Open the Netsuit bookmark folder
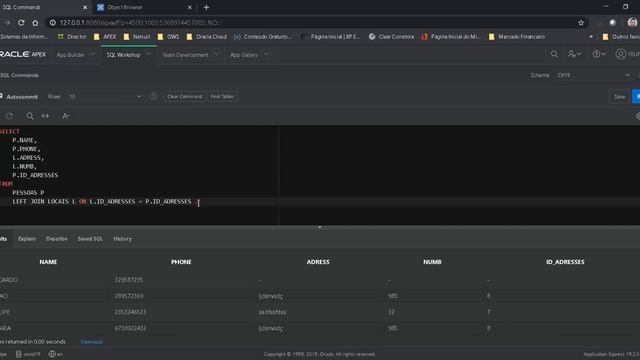Screen dimensions: 640x360 [x=137, y=37]
